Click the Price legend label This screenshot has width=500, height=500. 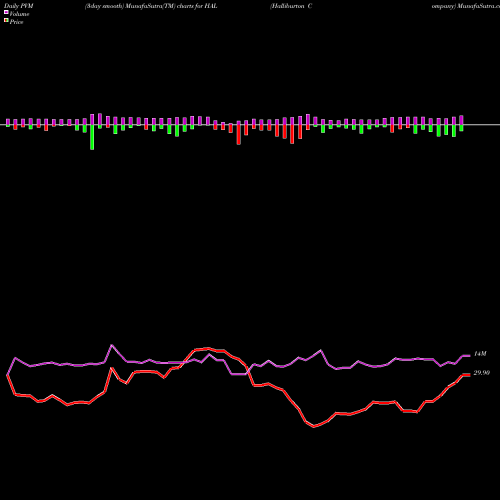(x=16, y=22)
